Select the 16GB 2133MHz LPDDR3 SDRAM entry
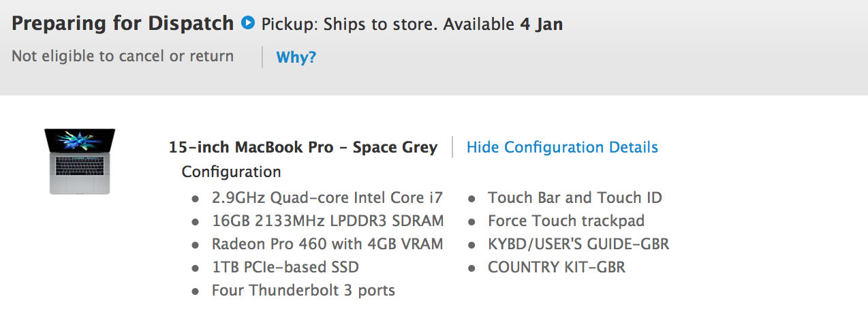This screenshot has height=316, width=868. [x=328, y=221]
